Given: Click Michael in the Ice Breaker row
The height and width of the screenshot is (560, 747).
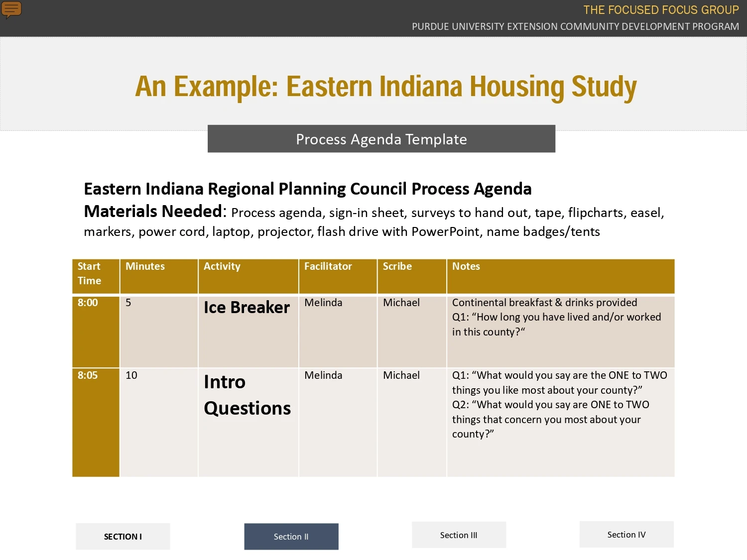Looking at the screenshot, I should pos(412,332).
